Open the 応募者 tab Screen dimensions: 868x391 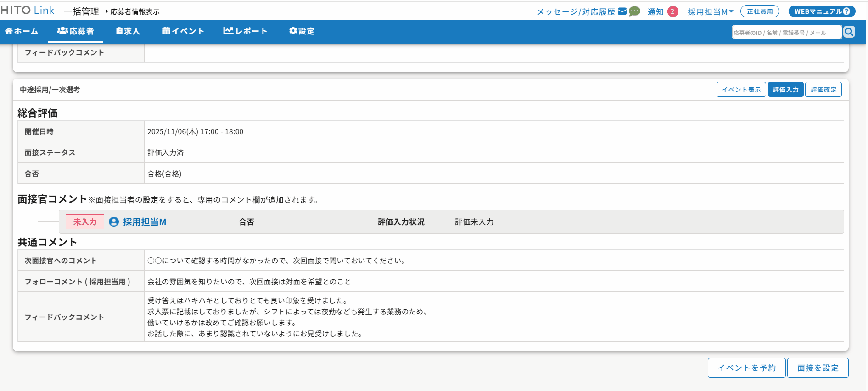pos(75,31)
